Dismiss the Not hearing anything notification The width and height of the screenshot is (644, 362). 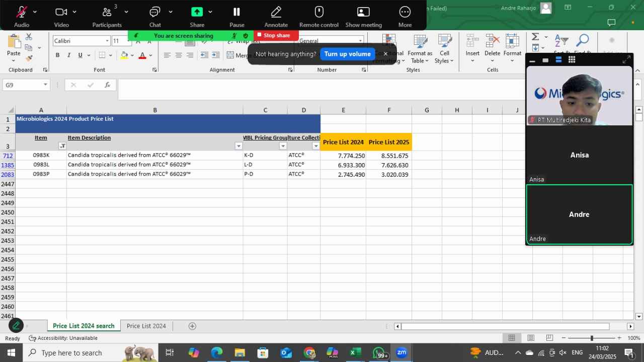[x=385, y=54]
